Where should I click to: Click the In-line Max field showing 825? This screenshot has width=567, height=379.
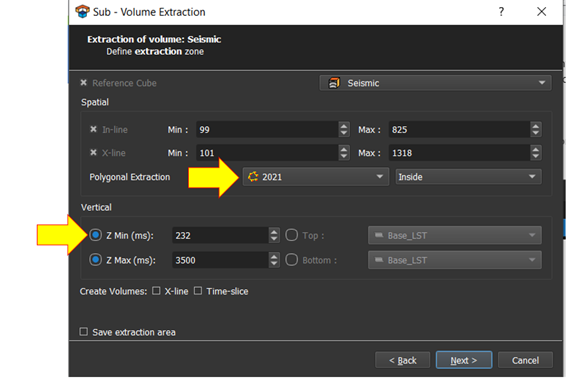[x=460, y=129]
